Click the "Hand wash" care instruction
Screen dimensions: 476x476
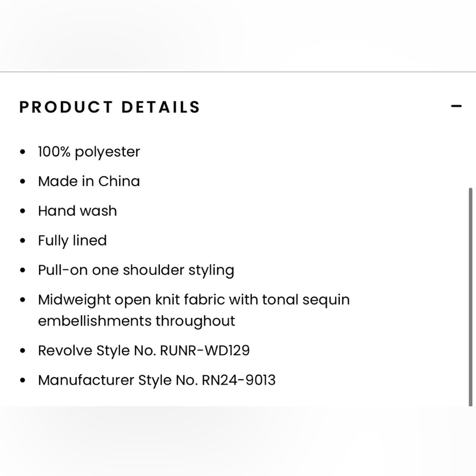[77, 211]
